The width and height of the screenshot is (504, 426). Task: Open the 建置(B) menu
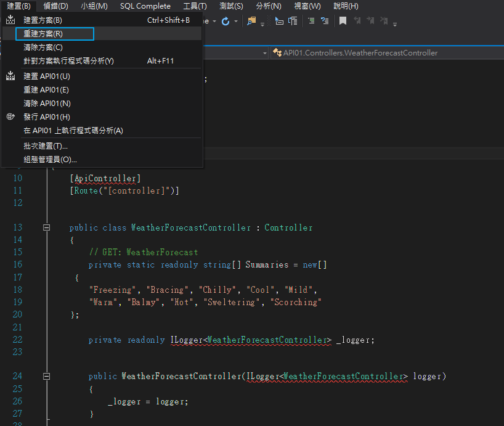point(18,6)
